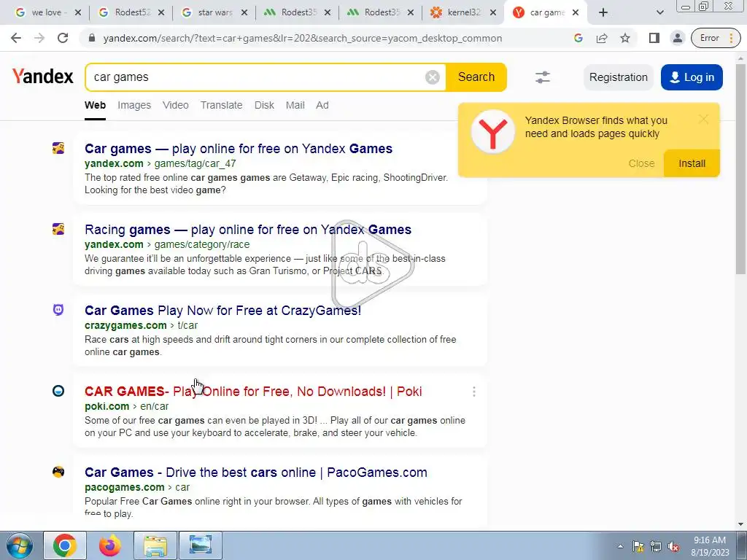Click Install in the Yandex Browser popup
Viewport: 747px width, 560px height.
692,163
